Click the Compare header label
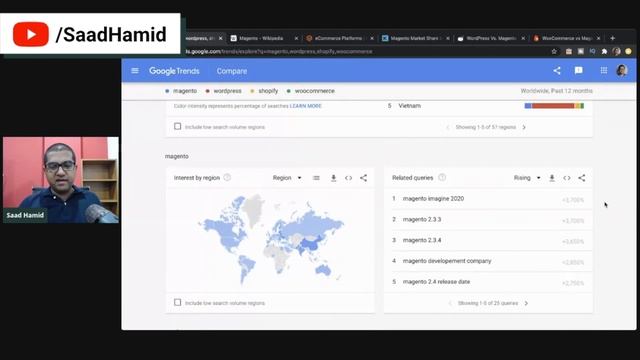The width and height of the screenshot is (640, 360). click(x=232, y=71)
